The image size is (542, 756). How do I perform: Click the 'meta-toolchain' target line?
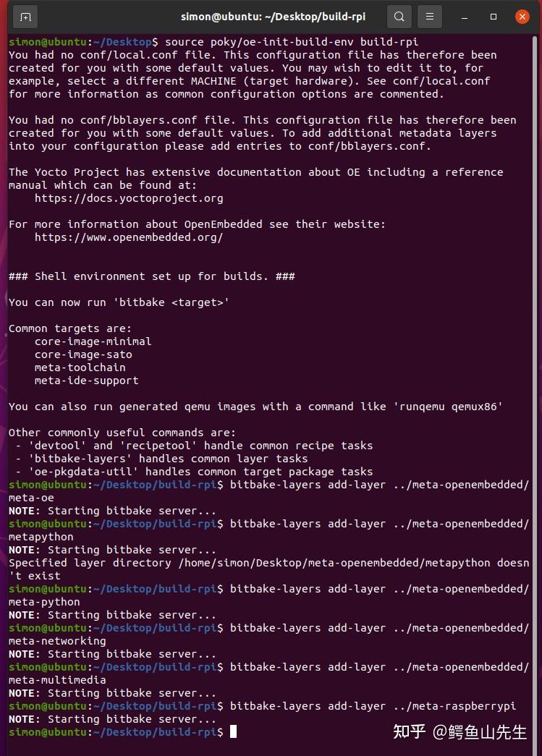coord(80,368)
